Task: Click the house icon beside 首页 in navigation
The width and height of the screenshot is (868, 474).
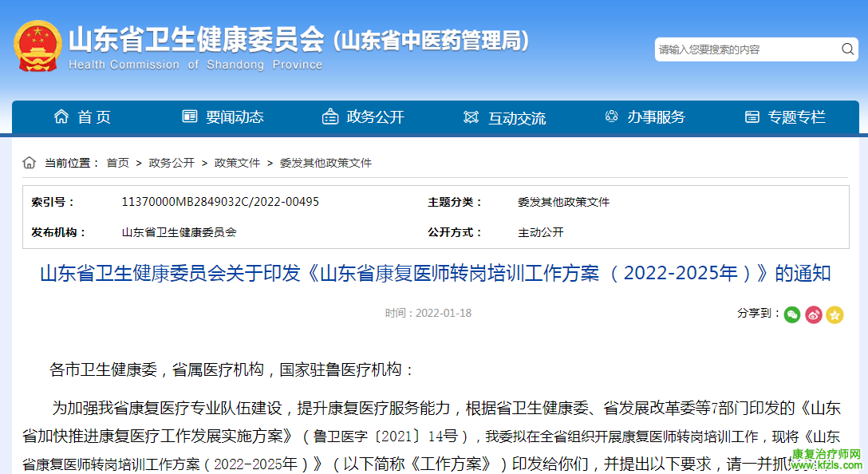Action: (61, 117)
